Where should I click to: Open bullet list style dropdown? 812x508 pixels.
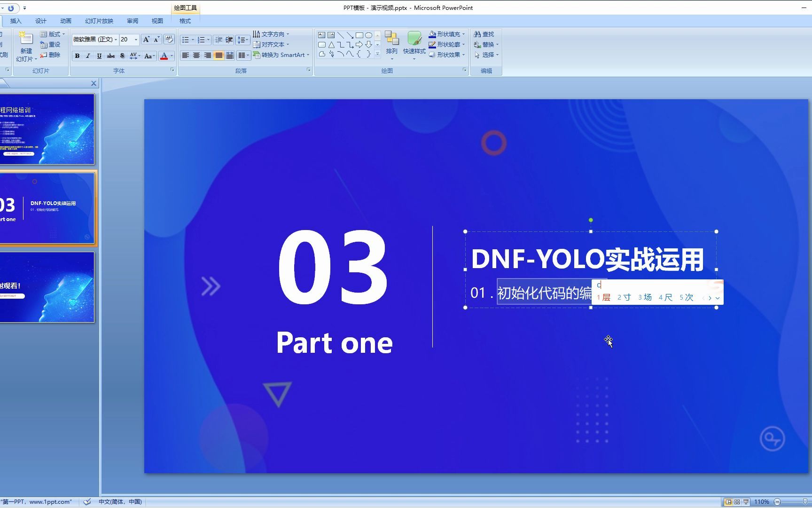click(193, 40)
